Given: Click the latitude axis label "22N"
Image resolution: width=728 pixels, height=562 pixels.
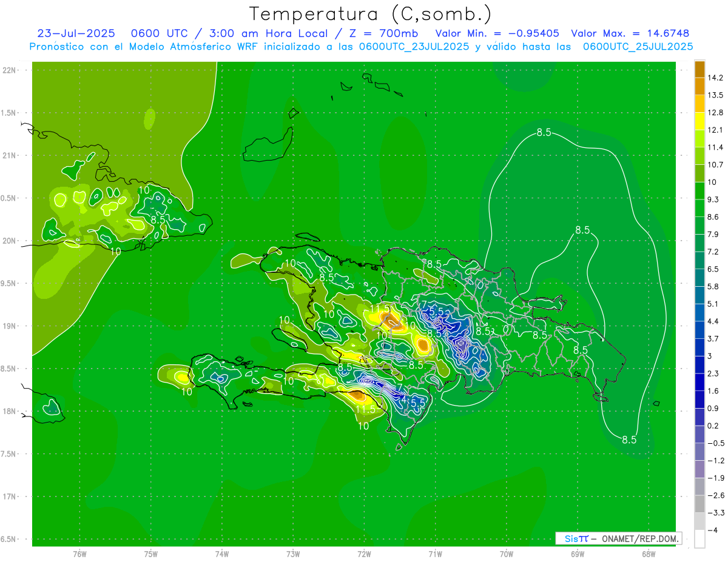Looking at the screenshot, I should (x=10, y=70).
